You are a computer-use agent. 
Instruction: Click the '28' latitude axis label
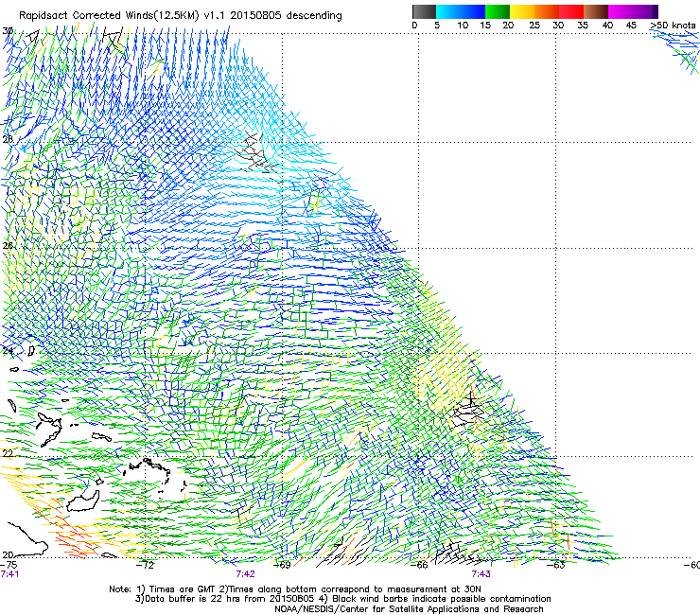pyautogui.click(x=8, y=139)
